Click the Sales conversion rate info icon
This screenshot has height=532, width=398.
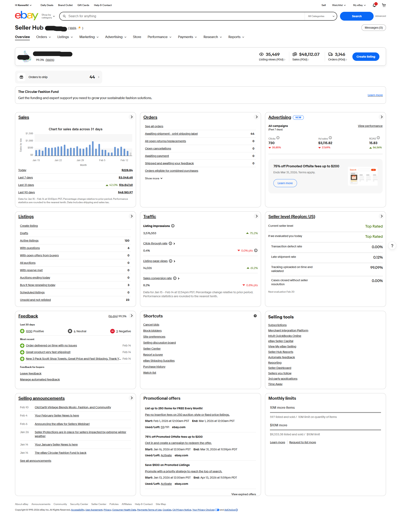click(x=175, y=278)
